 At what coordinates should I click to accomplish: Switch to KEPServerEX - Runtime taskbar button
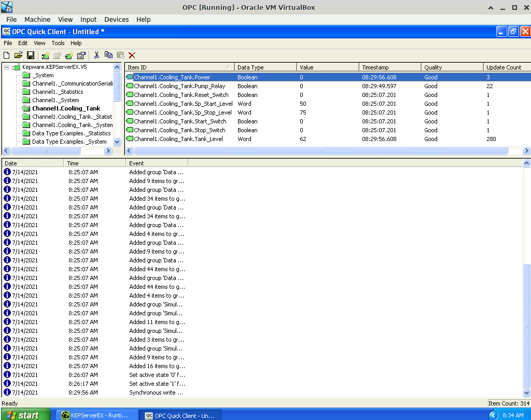97,415
